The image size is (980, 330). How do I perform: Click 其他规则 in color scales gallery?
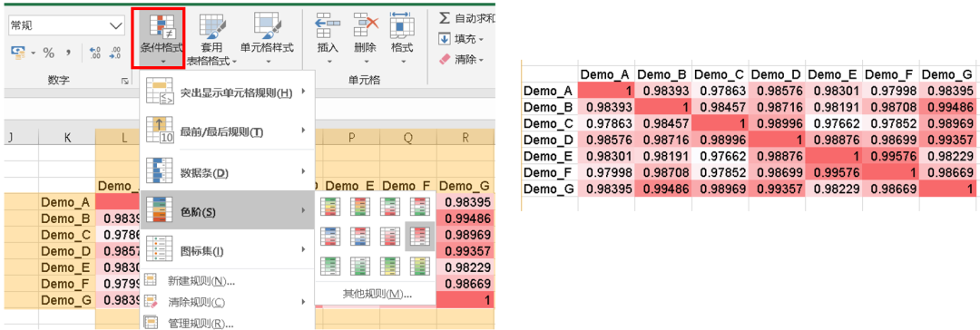tap(377, 294)
